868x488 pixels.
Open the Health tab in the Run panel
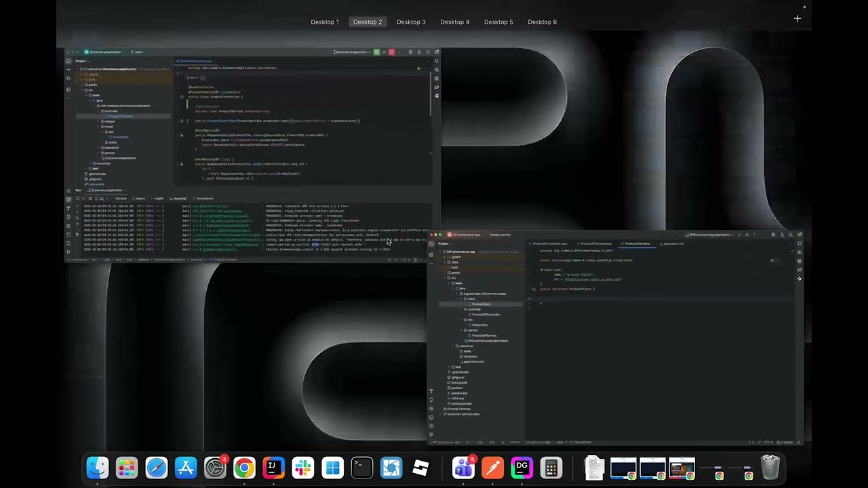point(159,199)
